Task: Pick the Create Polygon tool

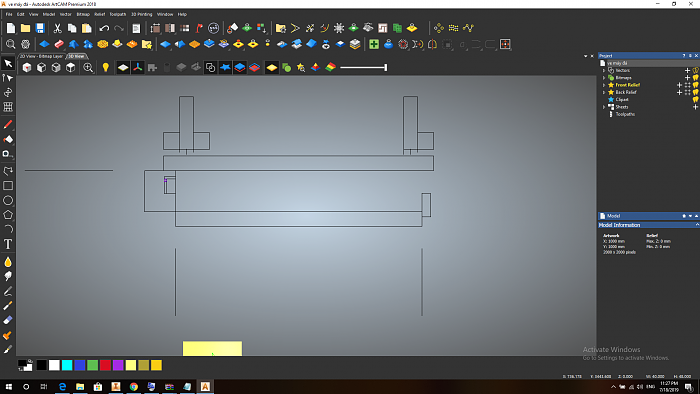Action: coord(8,215)
